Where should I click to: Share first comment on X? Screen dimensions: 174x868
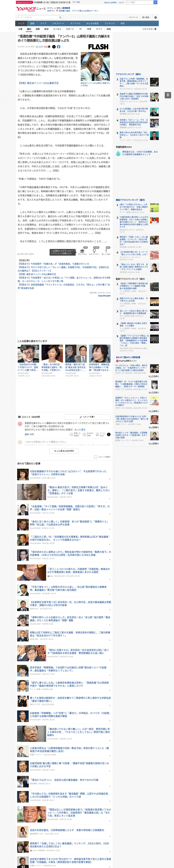click(x=108, y=434)
